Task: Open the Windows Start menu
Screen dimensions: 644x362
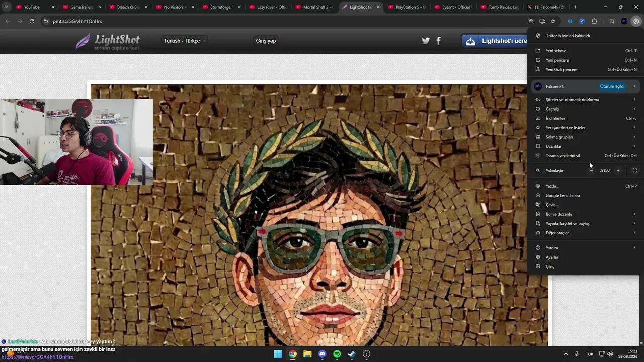Action: point(278,354)
